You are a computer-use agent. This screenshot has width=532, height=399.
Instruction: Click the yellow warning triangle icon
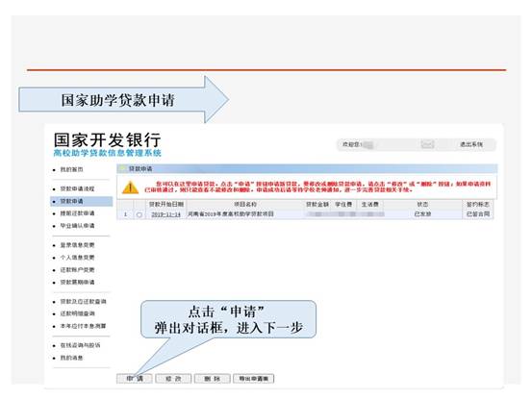click(x=130, y=187)
